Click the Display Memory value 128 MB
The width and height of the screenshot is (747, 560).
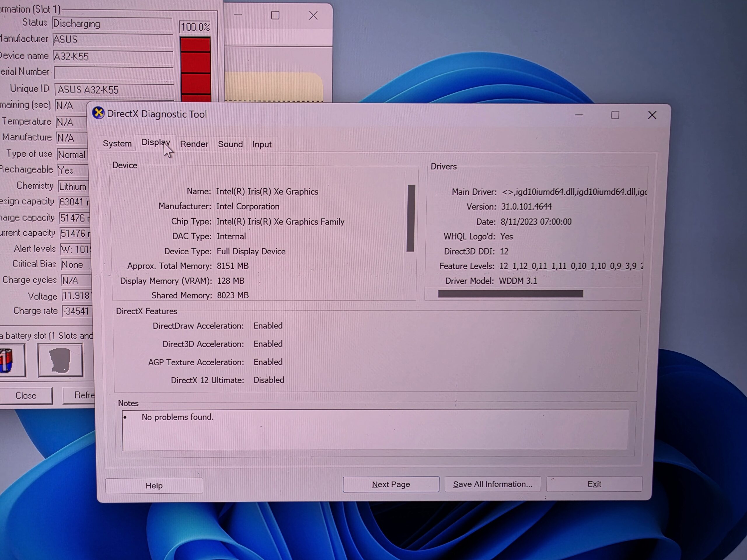[x=231, y=281]
